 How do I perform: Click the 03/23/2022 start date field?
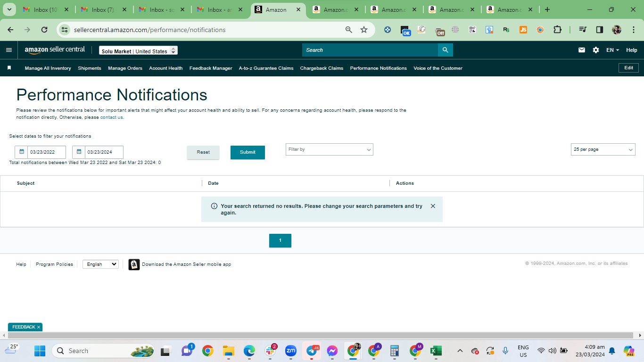pyautogui.click(x=47, y=152)
